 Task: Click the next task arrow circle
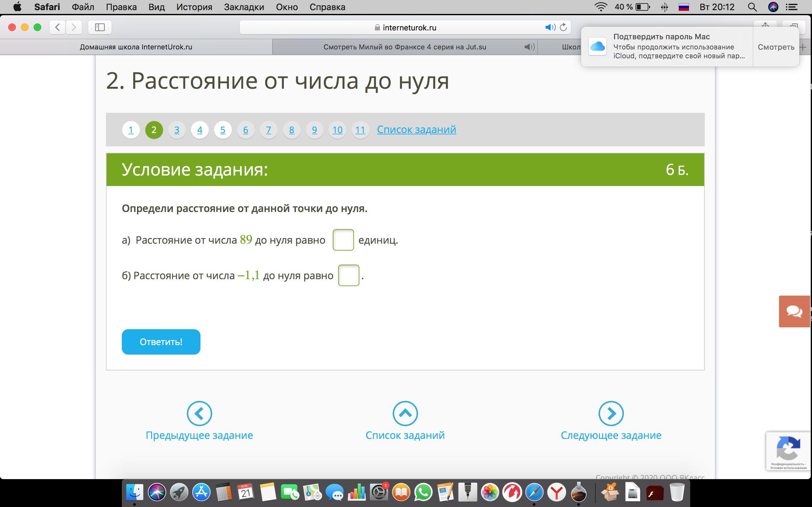pyautogui.click(x=611, y=413)
